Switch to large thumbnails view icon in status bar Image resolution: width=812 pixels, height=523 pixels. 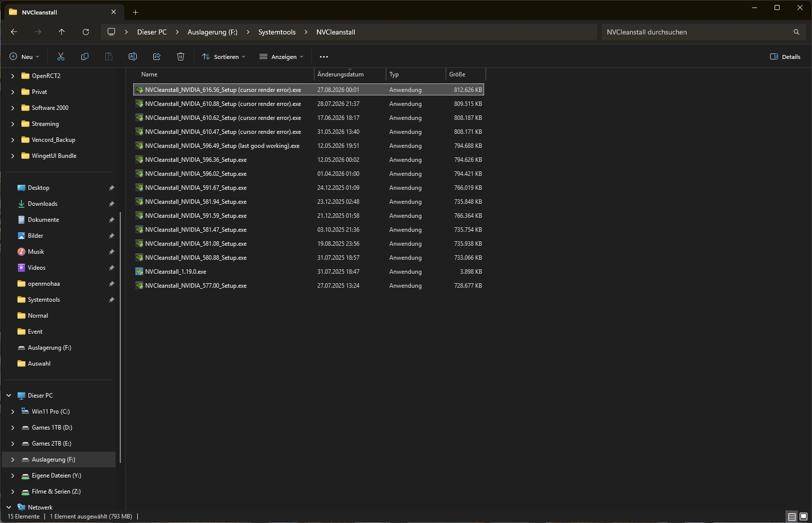804,517
